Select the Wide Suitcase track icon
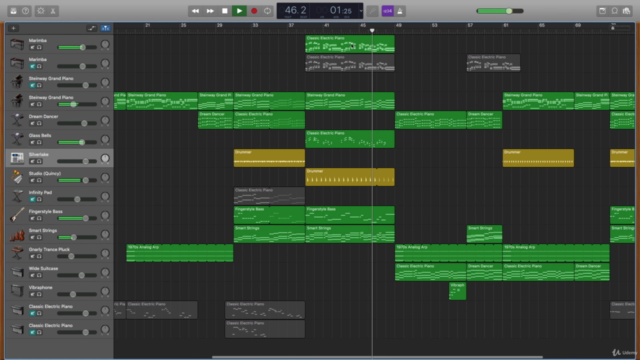 pyautogui.click(x=17, y=272)
